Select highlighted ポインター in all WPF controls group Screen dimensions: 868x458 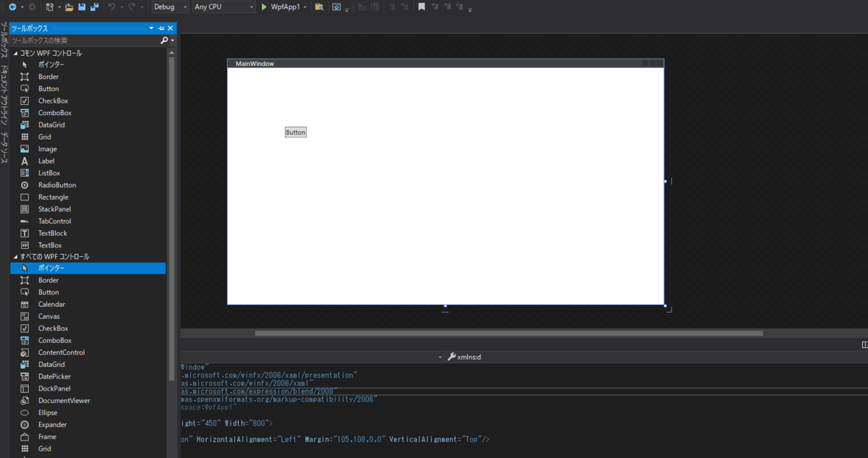88,268
